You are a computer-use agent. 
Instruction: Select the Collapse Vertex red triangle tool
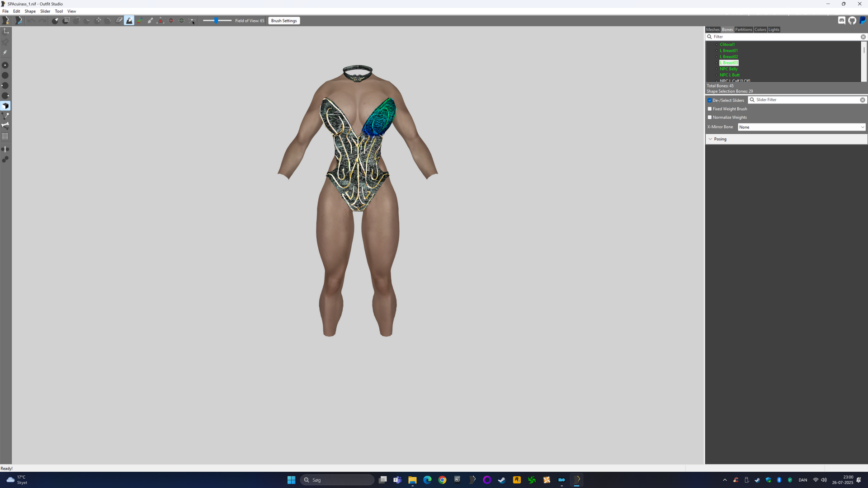coord(160,21)
